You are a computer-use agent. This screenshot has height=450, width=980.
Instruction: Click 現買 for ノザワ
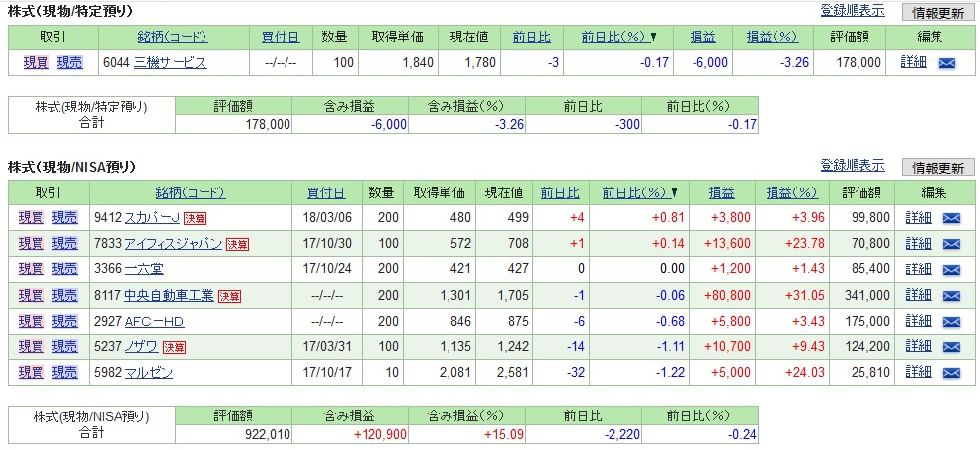(32, 347)
